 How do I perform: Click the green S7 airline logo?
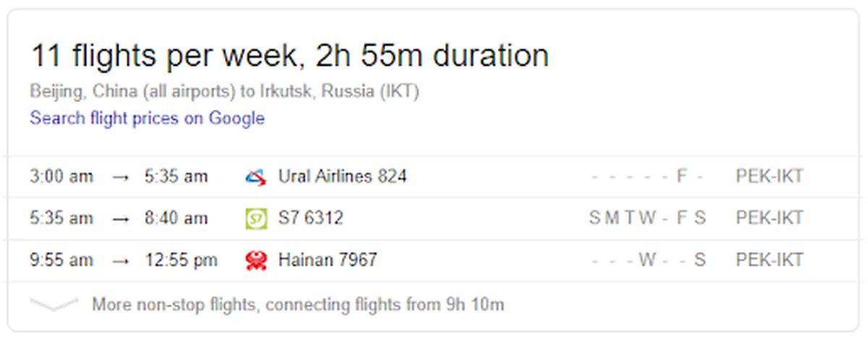tap(256, 218)
